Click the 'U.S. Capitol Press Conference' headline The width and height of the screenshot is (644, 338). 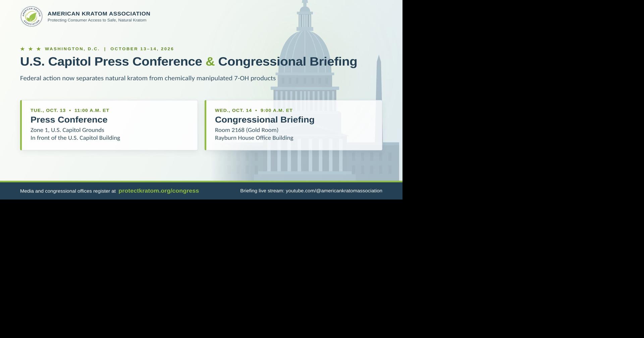111,62
